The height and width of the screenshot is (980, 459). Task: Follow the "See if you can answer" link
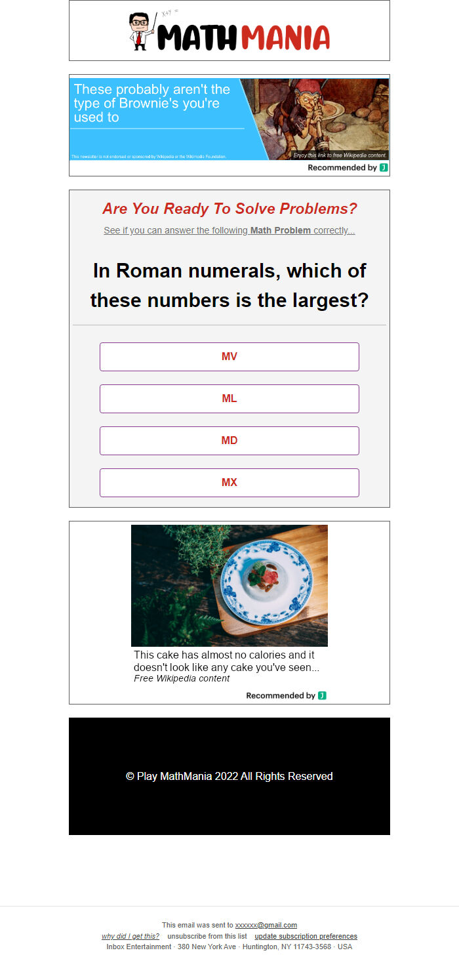[x=229, y=231]
